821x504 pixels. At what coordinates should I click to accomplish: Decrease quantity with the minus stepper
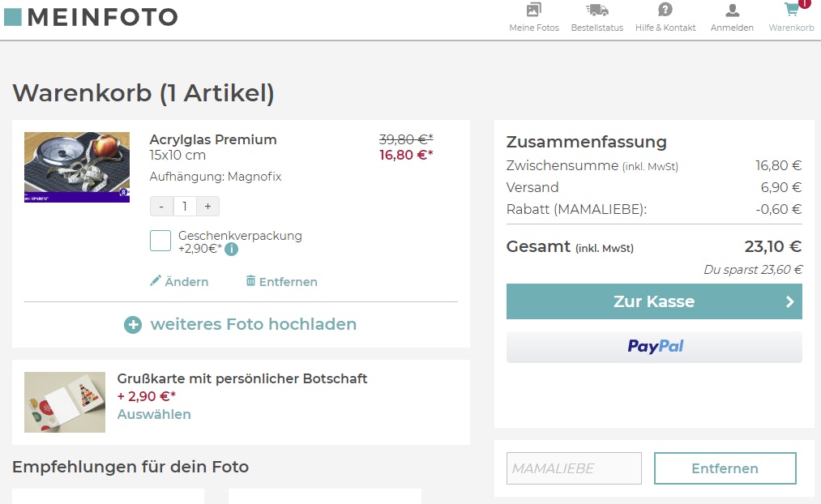click(x=160, y=207)
